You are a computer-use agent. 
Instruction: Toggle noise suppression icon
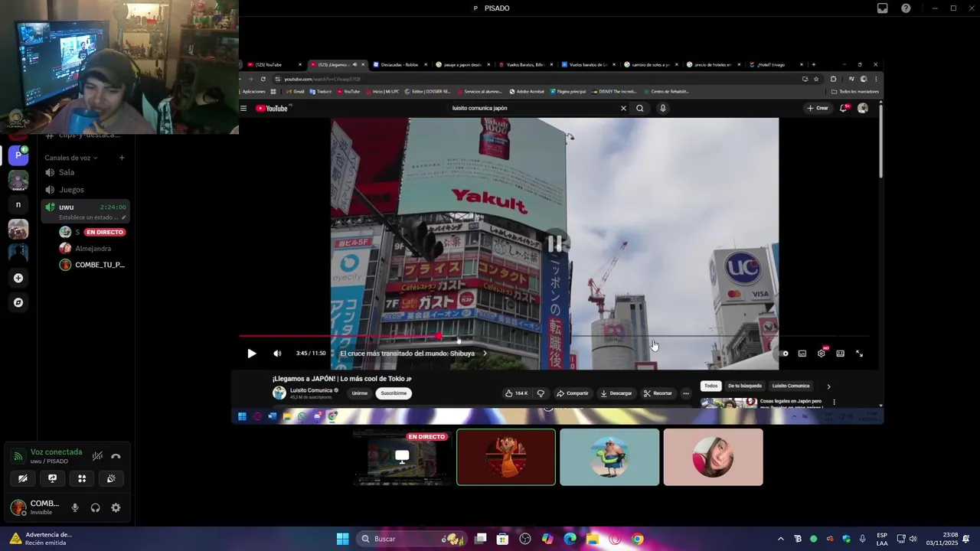[97, 456]
